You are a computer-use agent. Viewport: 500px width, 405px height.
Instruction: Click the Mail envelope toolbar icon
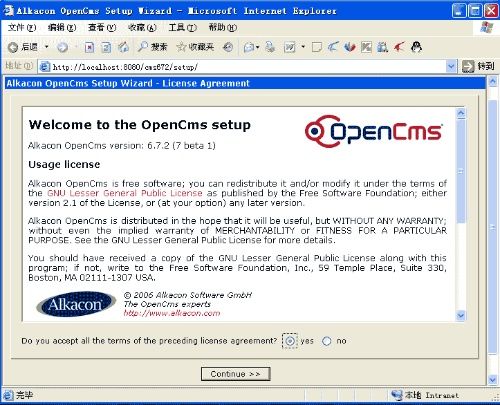pos(249,48)
